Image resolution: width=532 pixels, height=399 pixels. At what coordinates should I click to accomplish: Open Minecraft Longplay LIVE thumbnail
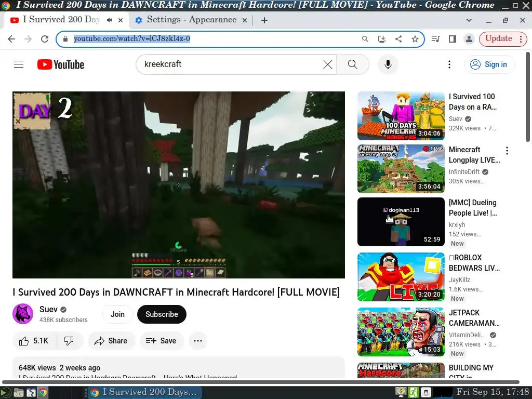point(401,169)
